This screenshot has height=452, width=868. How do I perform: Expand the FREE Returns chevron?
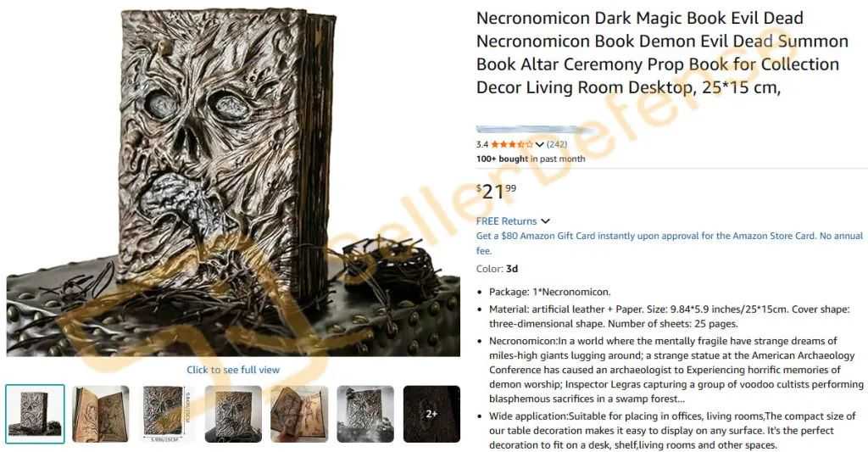coord(545,221)
